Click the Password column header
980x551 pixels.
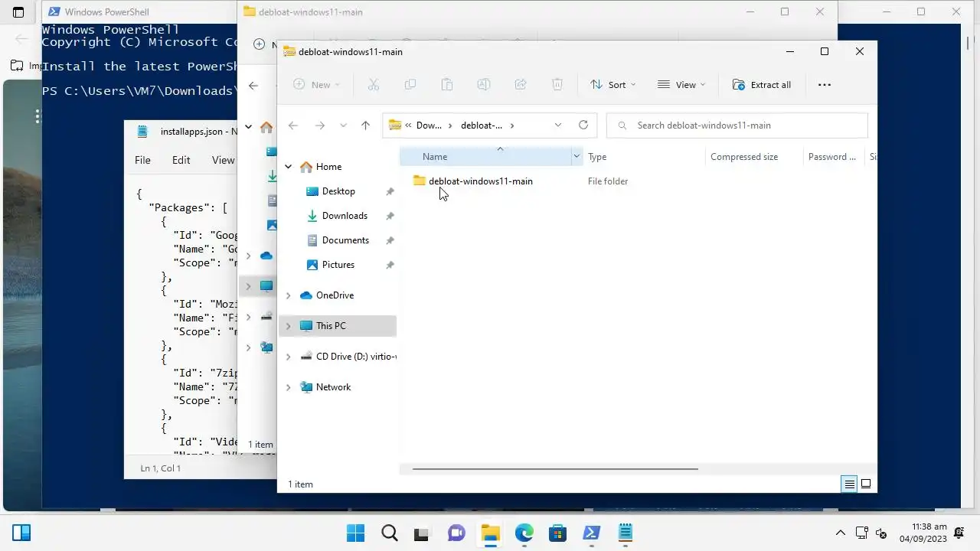832,157
